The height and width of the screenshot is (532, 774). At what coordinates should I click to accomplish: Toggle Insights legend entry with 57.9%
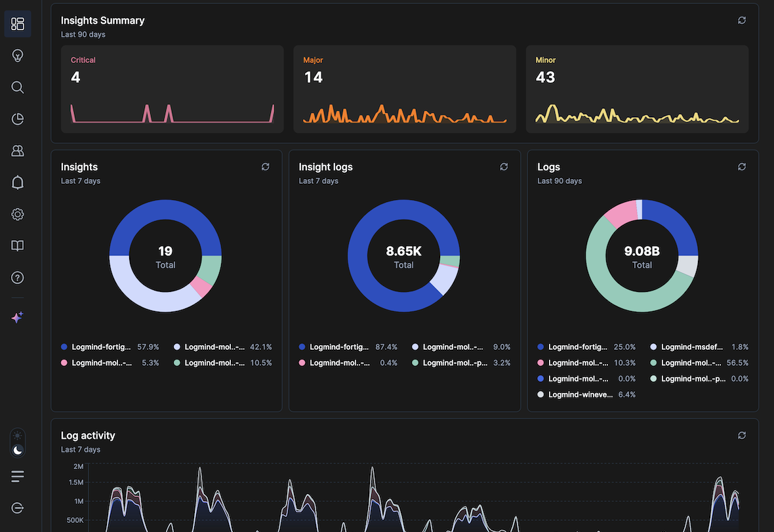(x=110, y=347)
